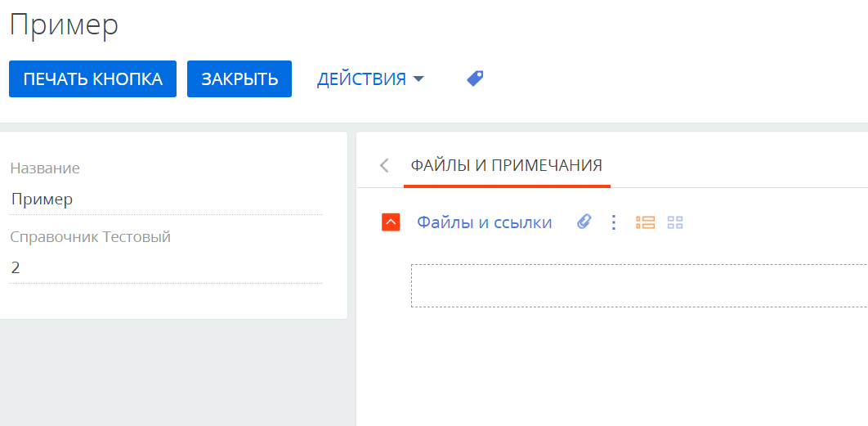Click the Файлы и ссылки heading link

pyautogui.click(x=485, y=222)
